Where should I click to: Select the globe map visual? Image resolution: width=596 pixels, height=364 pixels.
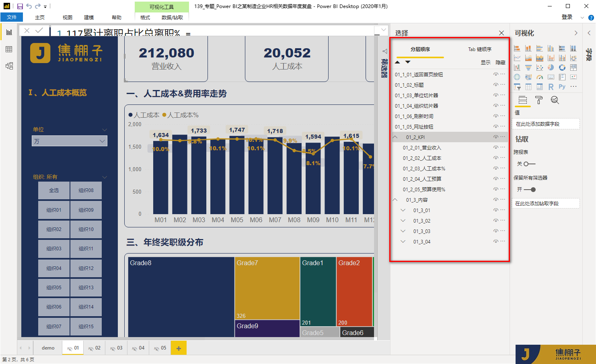point(517,77)
